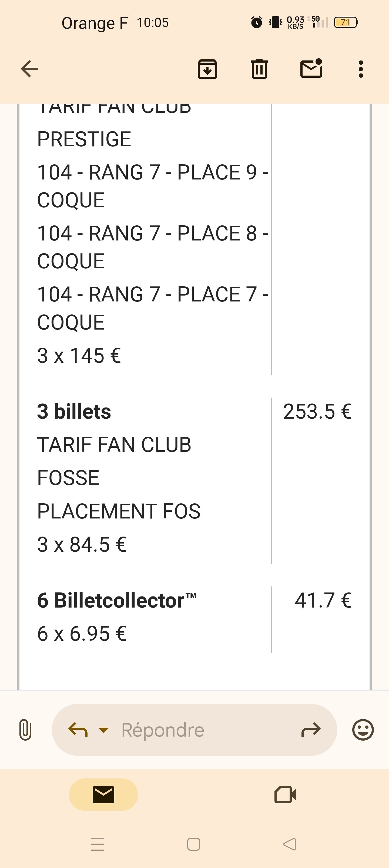Image resolution: width=389 pixels, height=868 pixels.
Task: Switch to the Meet video tab
Action: [x=286, y=795]
